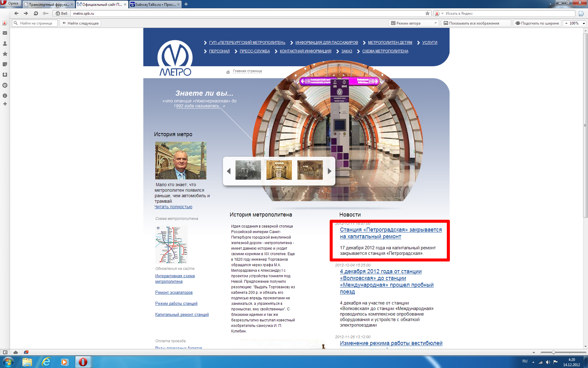588x368 pixels.
Task: Open the Contacts panel icon
Action: [5, 44]
